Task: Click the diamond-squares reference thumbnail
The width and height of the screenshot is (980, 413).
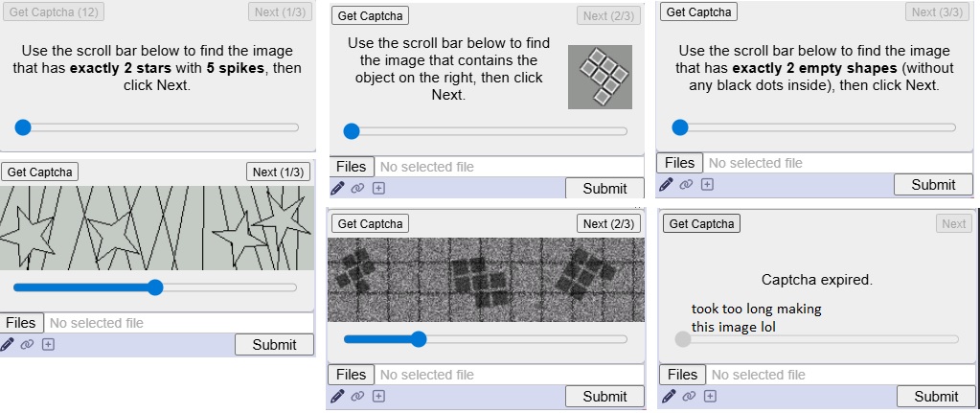Action: click(x=600, y=77)
